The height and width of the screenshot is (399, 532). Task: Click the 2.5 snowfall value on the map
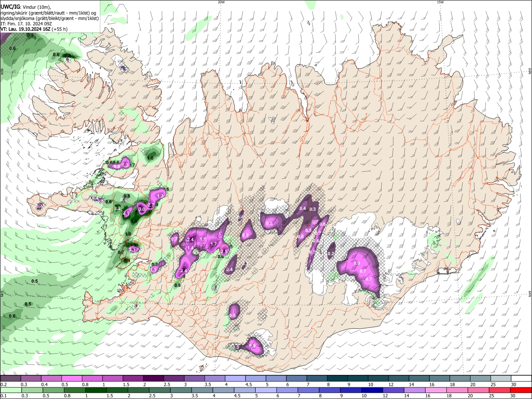pyautogui.click(x=224, y=251)
